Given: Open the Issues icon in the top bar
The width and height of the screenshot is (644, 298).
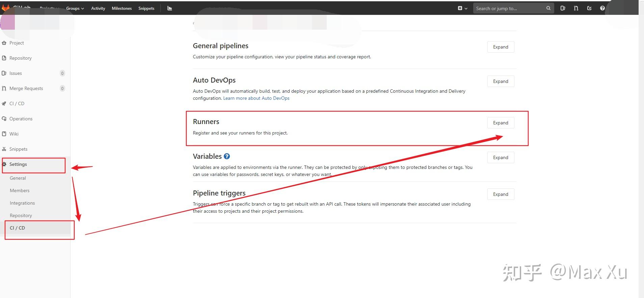Looking at the screenshot, I should point(563,8).
